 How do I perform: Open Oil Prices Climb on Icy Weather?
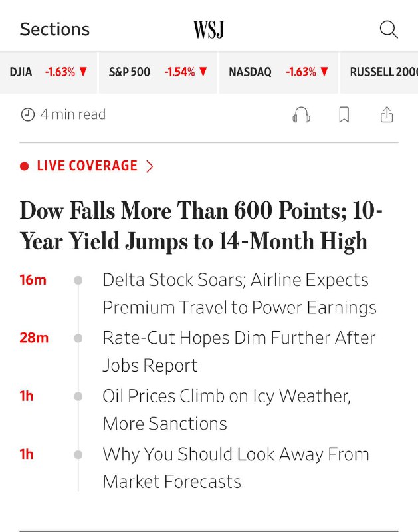coord(227,410)
